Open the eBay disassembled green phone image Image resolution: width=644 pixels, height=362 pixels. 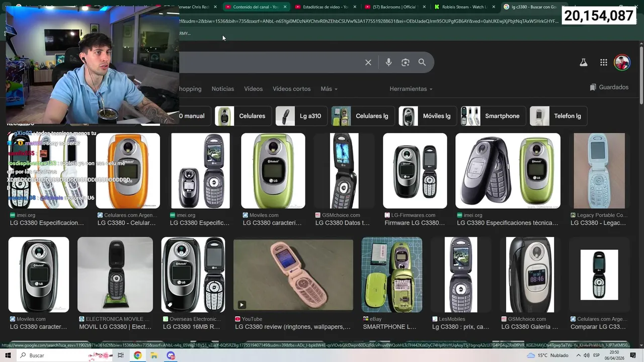[x=392, y=275]
